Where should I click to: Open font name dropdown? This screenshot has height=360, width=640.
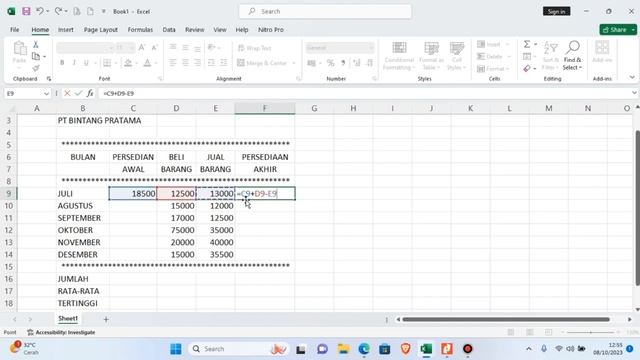(x=111, y=48)
